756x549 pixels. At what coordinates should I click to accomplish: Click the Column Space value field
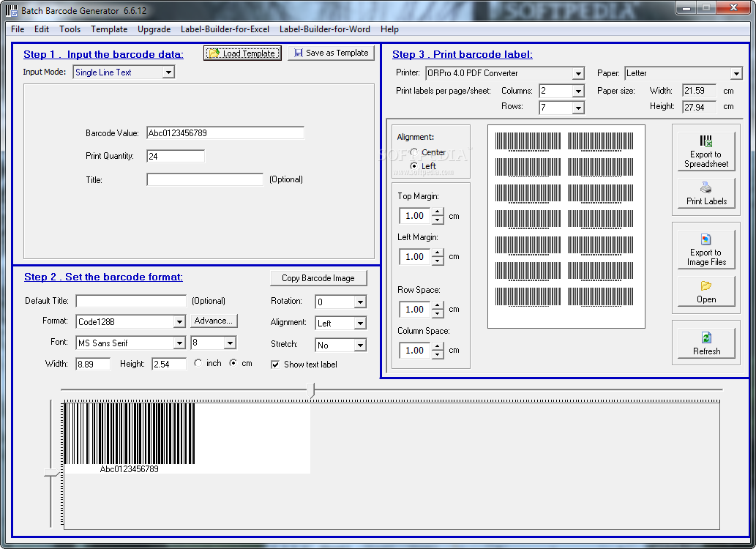(415, 350)
